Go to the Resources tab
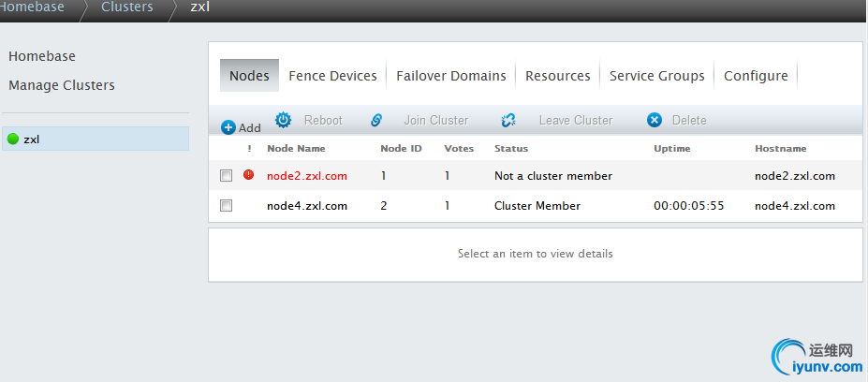Viewport: 868px width, 382px height. [557, 76]
